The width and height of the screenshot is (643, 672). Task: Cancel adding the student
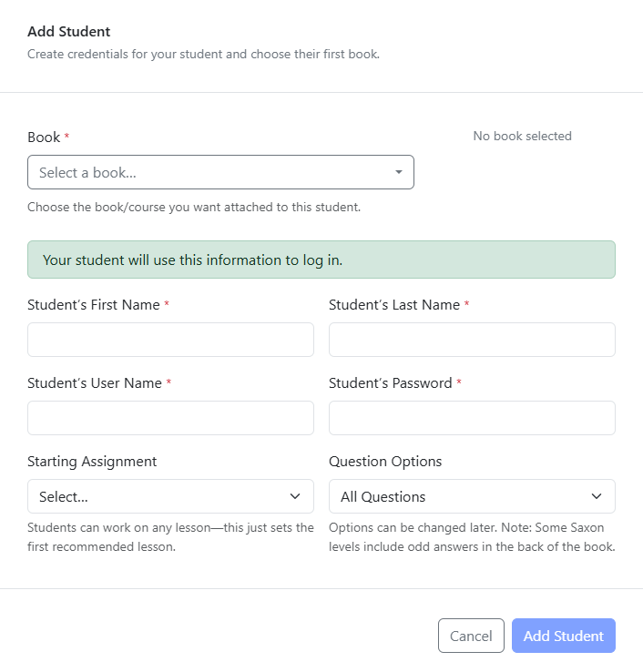tap(471, 636)
